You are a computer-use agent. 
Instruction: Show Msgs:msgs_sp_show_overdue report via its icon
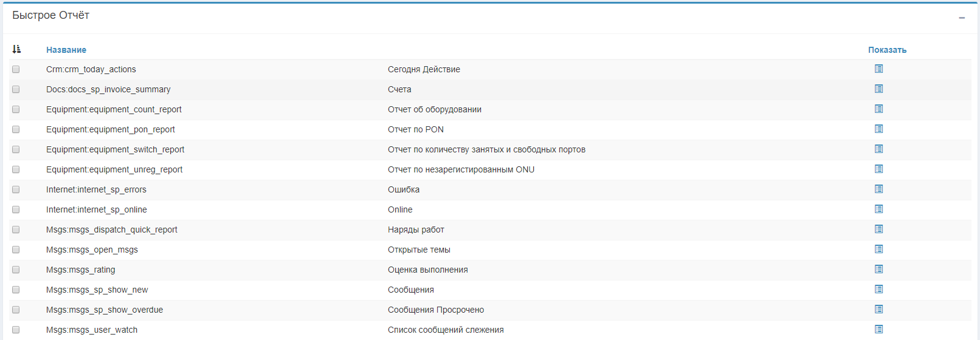tap(878, 310)
